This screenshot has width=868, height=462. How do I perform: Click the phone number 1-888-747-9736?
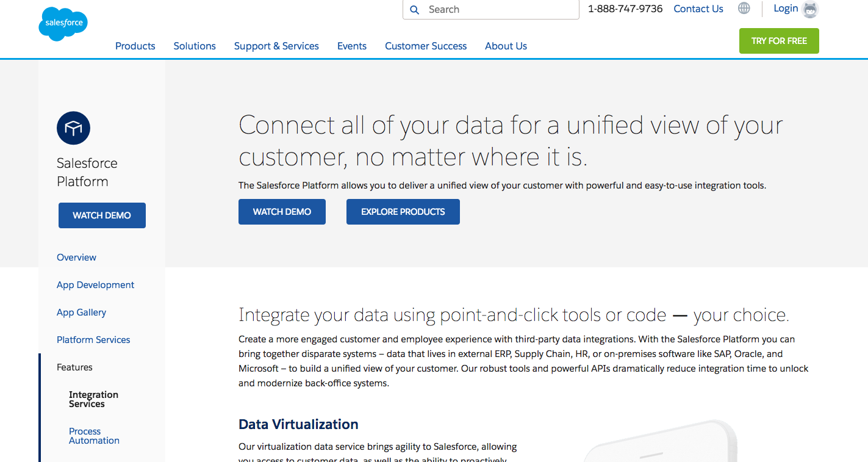[625, 9]
